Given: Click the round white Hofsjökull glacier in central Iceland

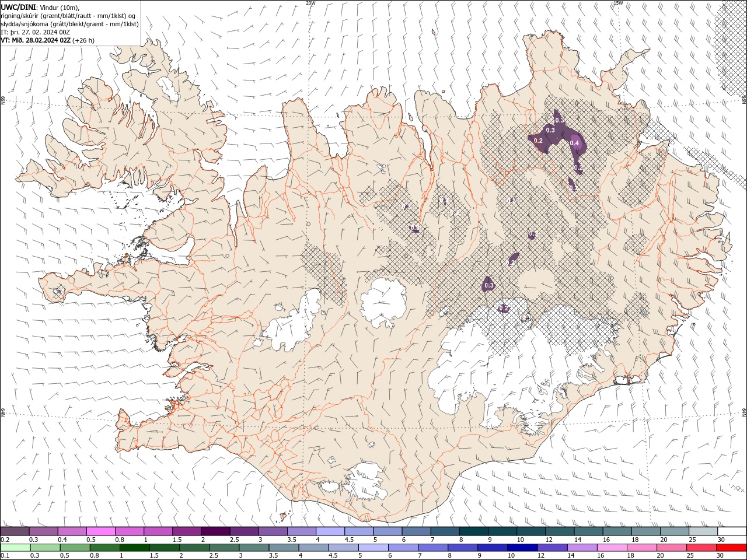Looking at the screenshot, I should pos(383,302).
